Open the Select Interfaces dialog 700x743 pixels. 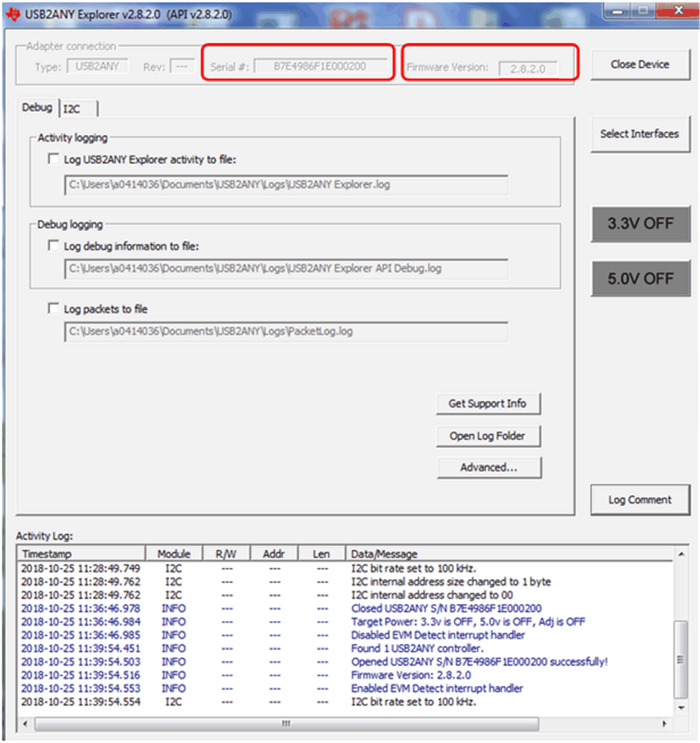pos(640,134)
